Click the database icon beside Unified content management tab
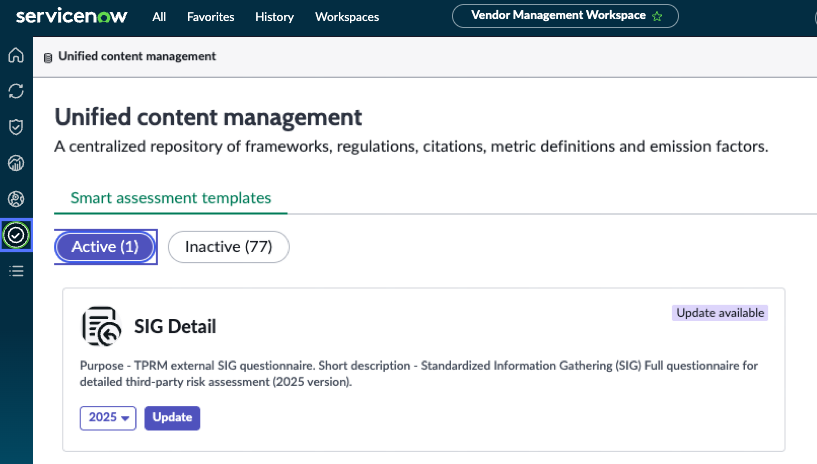Viewport: 817px width, 464px height. [48, 58]
